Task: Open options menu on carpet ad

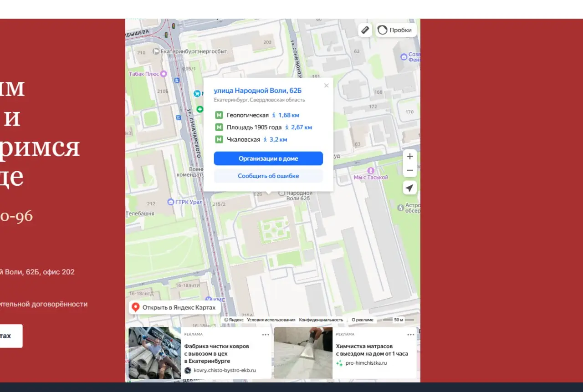Action: coord(266,335)
